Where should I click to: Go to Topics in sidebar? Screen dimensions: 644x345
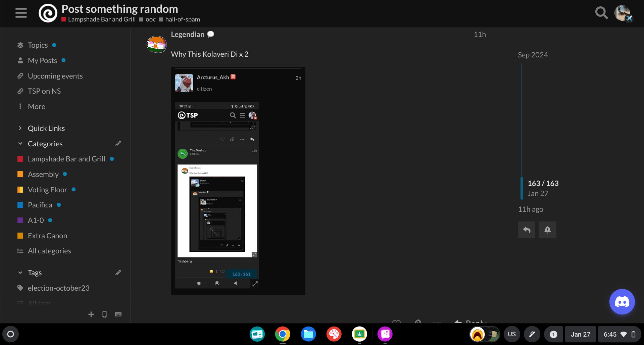click(x=38, y=45)
